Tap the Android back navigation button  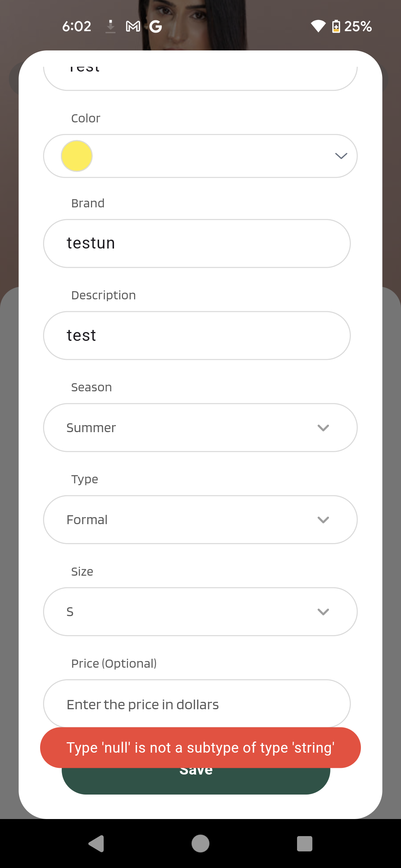coord(97,844)
